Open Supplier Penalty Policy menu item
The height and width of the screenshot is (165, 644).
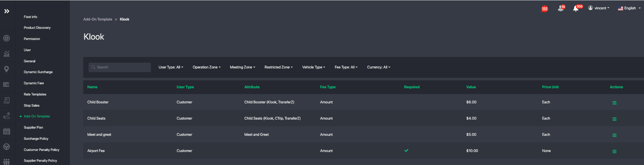click(x=40, y=160)
